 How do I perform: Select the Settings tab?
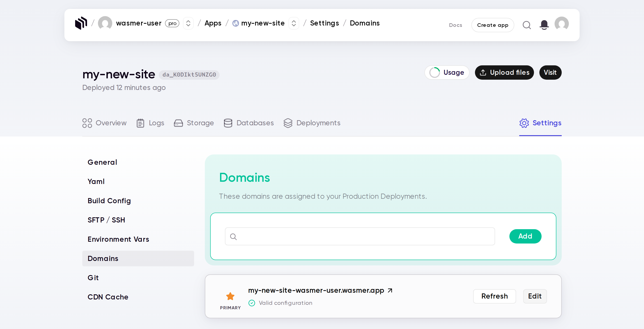(540, 123)
